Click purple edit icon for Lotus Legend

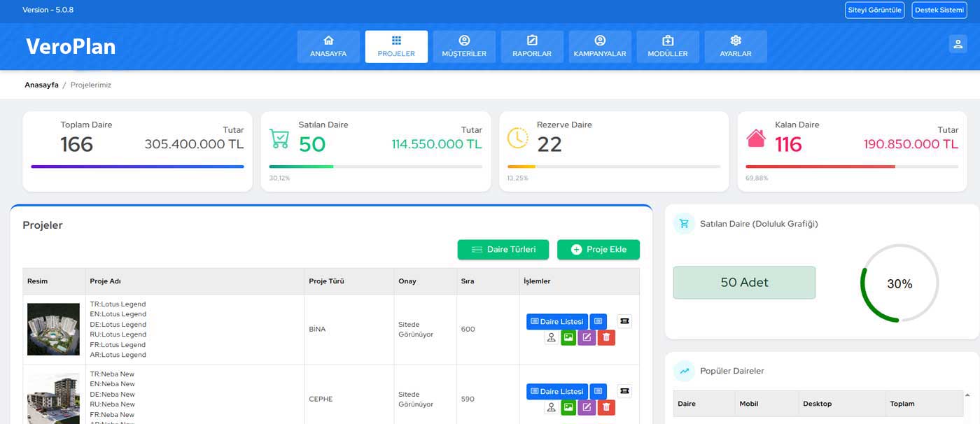587,338
